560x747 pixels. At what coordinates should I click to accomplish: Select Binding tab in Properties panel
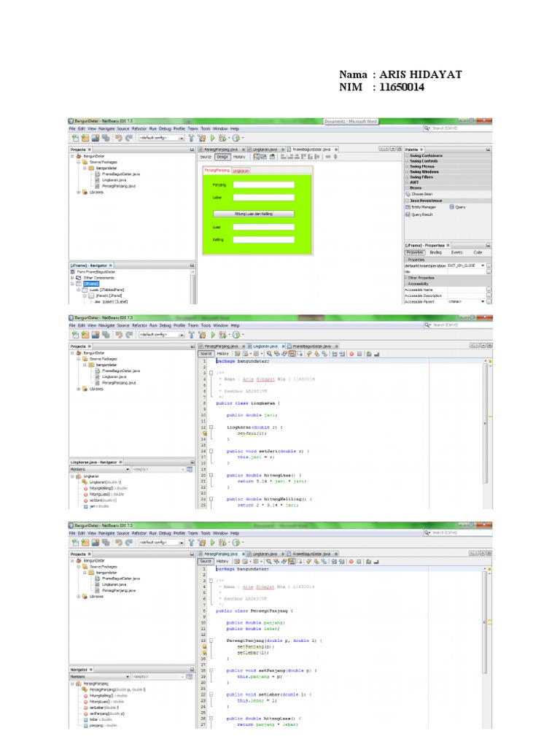435,252
